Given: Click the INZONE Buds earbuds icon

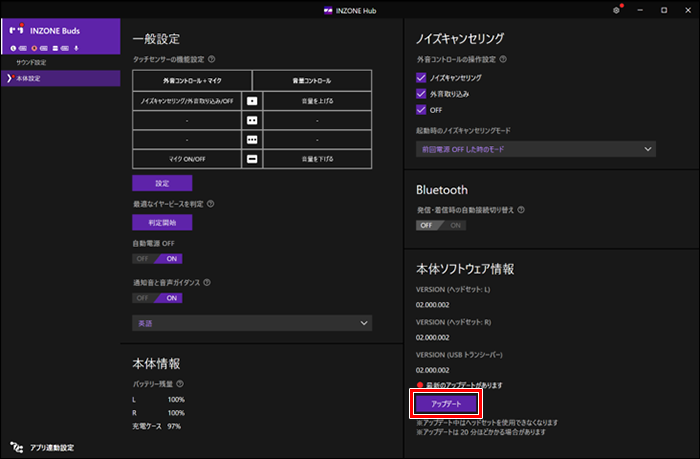Looking at the screenshot, I should (x=16, y=30).
